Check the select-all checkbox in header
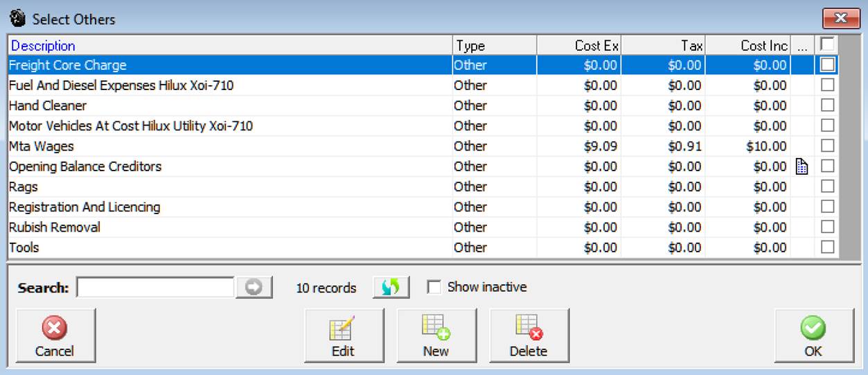Image resolution: width=868 pixels, height=375 pixels. click(x=826, y=44)
